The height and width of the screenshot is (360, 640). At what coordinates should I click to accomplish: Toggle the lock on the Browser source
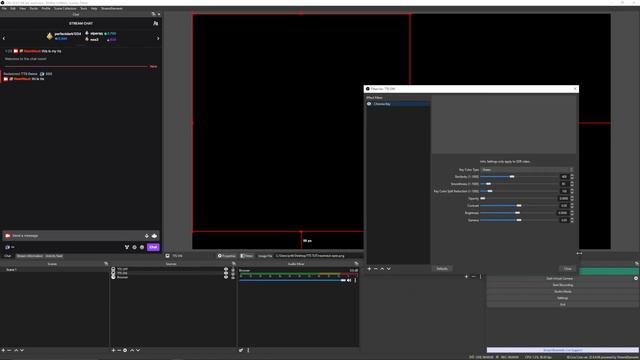click(233, 277)
